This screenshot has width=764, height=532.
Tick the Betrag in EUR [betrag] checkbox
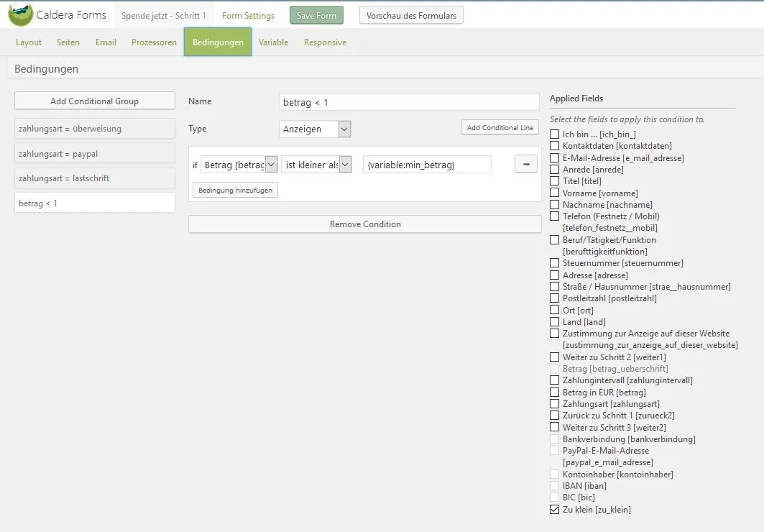coord(554,393)
